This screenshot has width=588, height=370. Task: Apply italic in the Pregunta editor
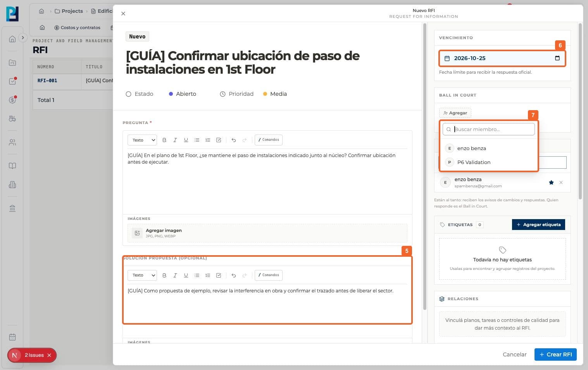click(x=175, y=140)
